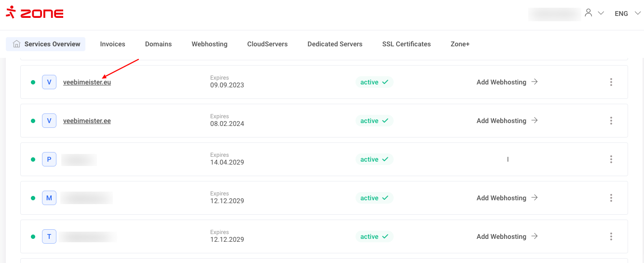Screen dimensions: 644x263
Task: Click the Zone logo in header
Action: [35, 13]
